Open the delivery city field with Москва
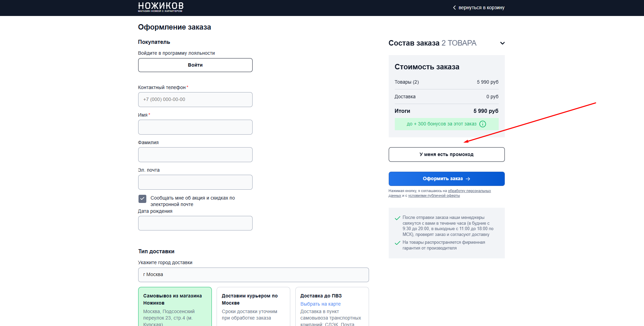Screen dimensions: 644x326 [x=253, y=275]
